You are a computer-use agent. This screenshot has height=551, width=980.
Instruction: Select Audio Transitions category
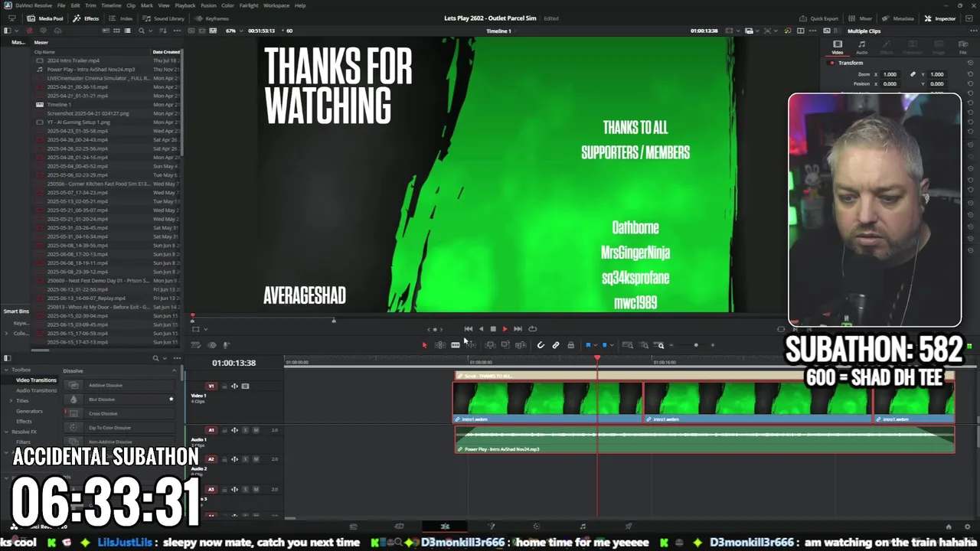(x=36, y=390)
